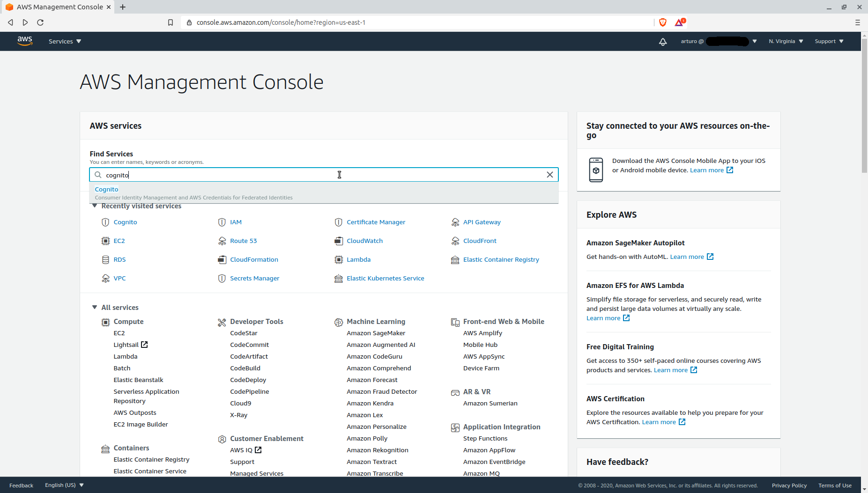
Task: Click the RDS database icon
Action: [105, 259]
